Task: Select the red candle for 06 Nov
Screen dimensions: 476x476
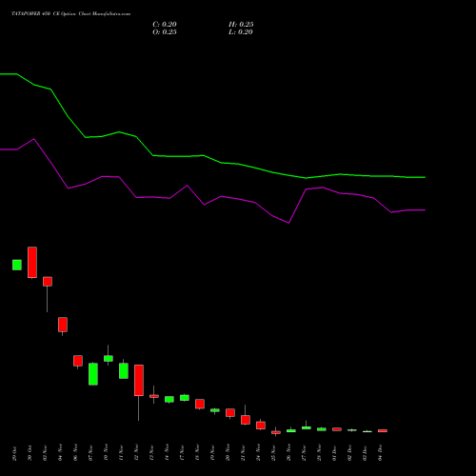Action: [78, 361]
